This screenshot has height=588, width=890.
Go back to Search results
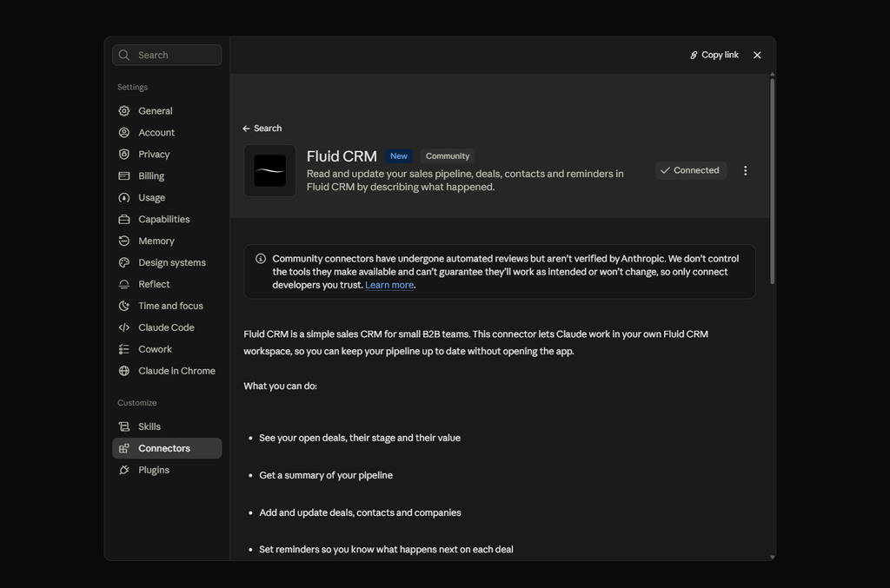click(262, 129)
